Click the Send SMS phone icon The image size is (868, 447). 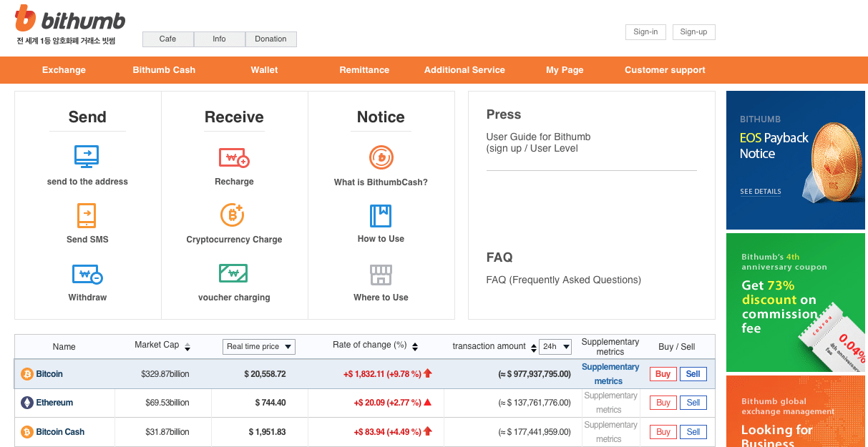coord(87,215)
